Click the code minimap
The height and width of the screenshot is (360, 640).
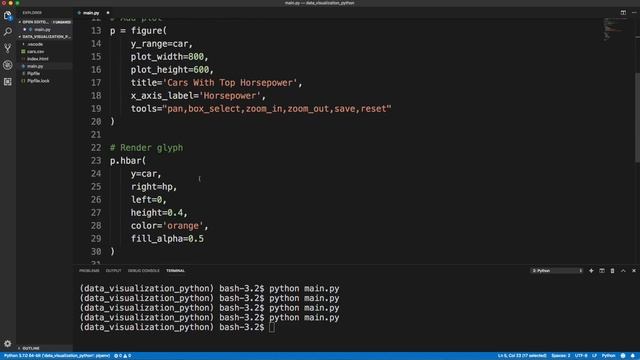[612, 29]
